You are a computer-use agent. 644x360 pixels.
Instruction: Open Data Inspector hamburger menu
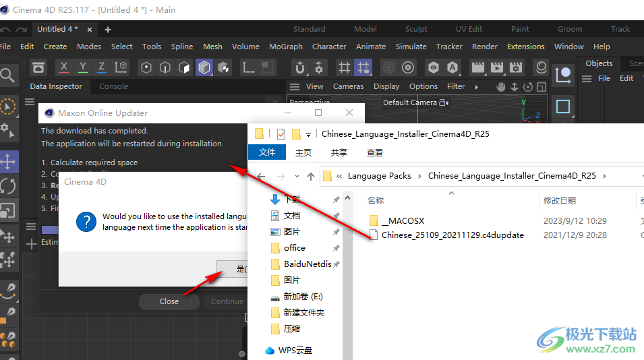pos(30,102)
